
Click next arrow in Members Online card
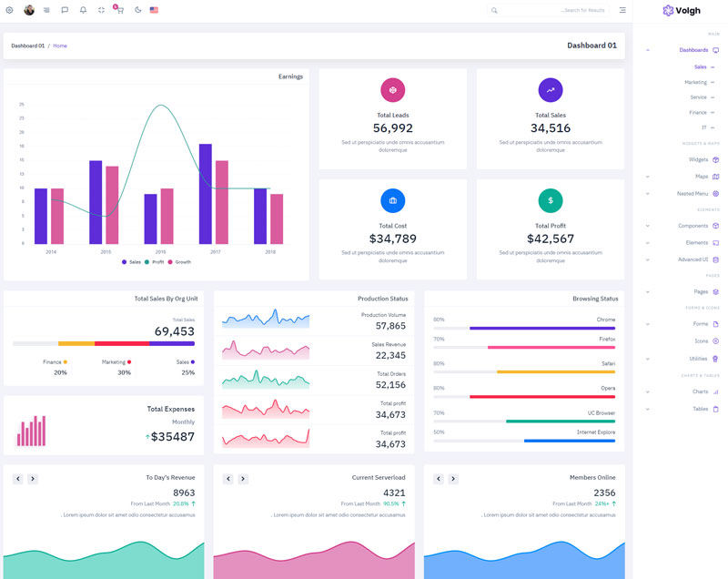click(x=453, y=479)
